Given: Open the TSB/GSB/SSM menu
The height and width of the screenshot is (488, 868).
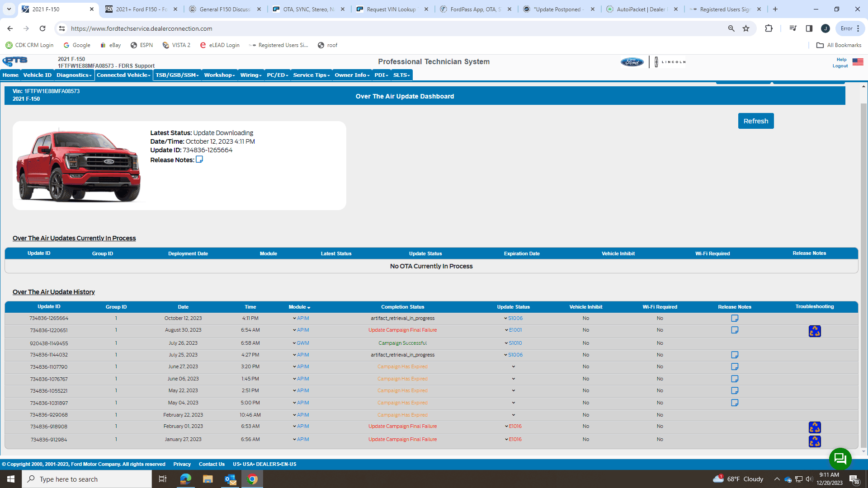Looking at the screenshot, I should tap(177, 75).
